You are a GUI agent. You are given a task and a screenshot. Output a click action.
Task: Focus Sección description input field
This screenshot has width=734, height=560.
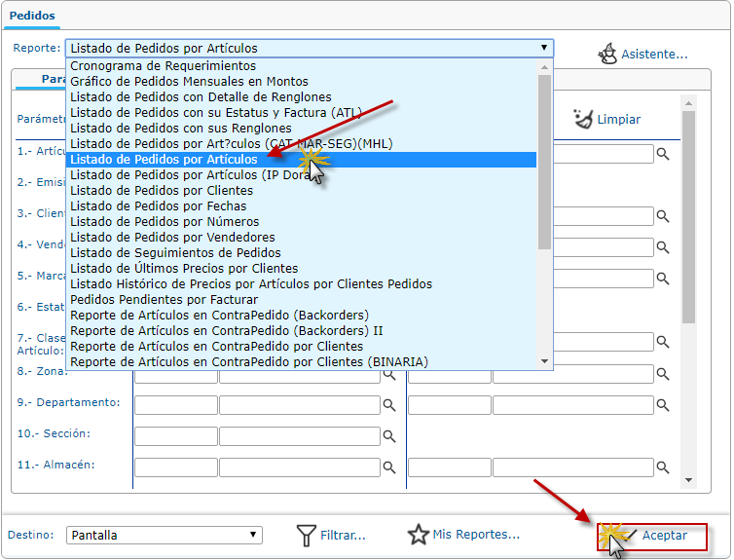coord(300,436)
